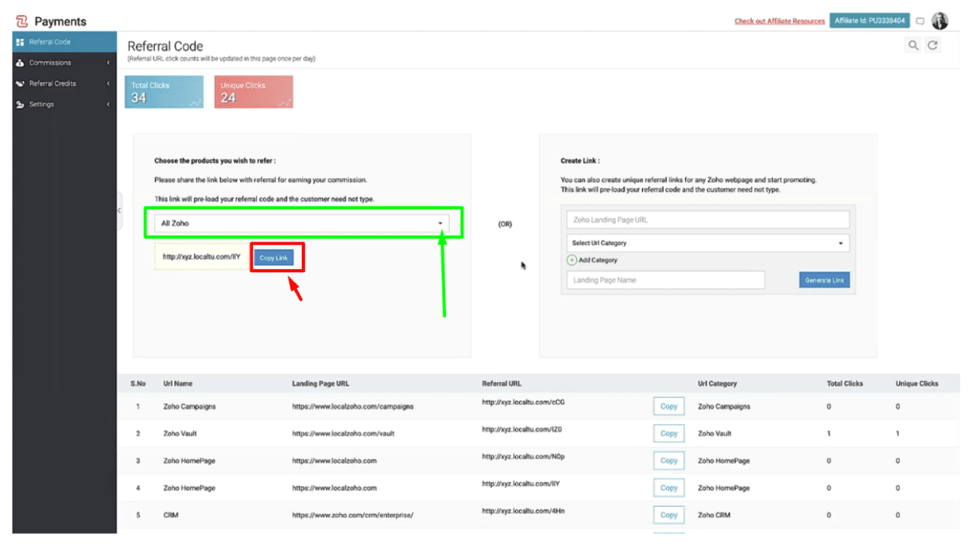Click the referral URL http://xyz.localtu.com/lZ0

(522, 429)
